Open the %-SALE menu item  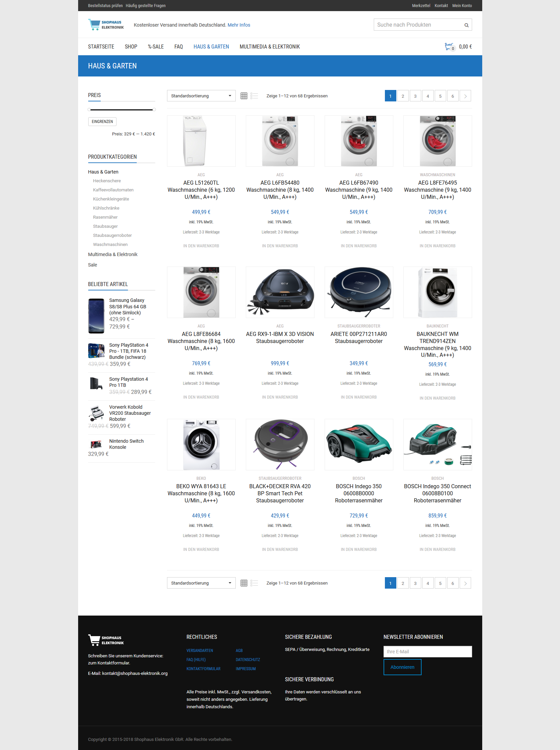point(156,47)
